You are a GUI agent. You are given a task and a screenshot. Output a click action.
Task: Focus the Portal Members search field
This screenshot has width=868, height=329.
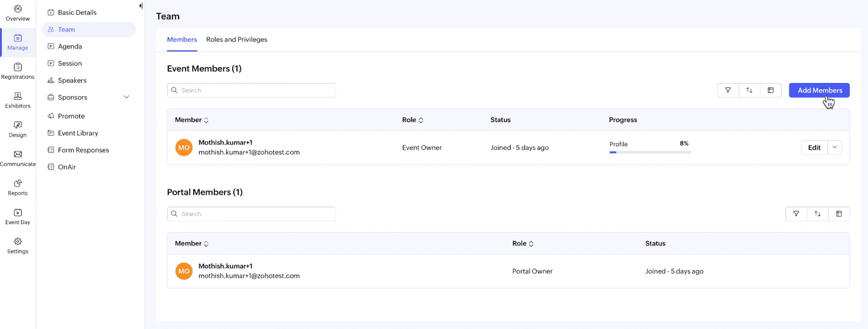(251, 214)
